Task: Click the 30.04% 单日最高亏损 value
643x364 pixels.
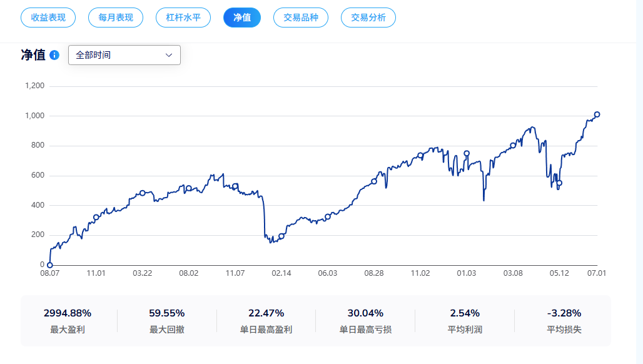Action: 365,313
